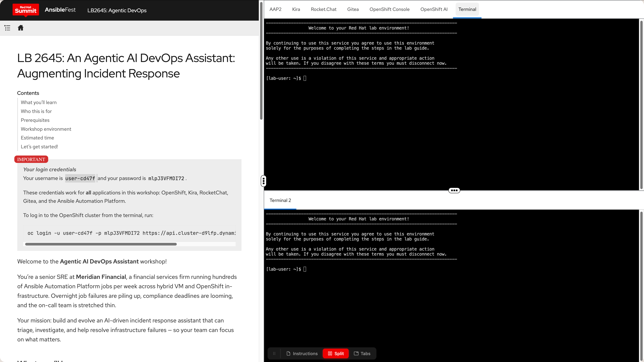Click the username user-cd47f code text
Image resolution: width=644 pixels, height=362 pixels.
80,178
